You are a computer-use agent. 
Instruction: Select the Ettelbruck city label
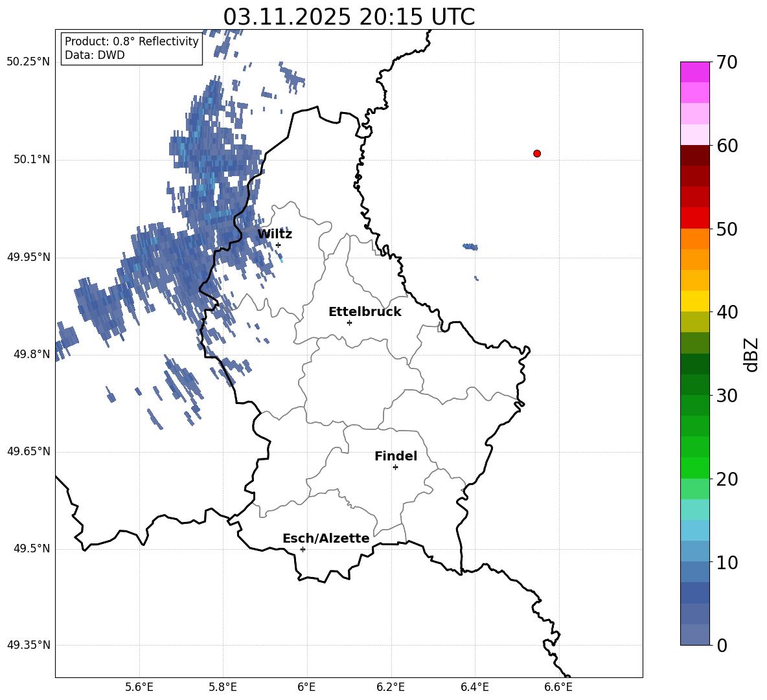(x=365, y=312)
